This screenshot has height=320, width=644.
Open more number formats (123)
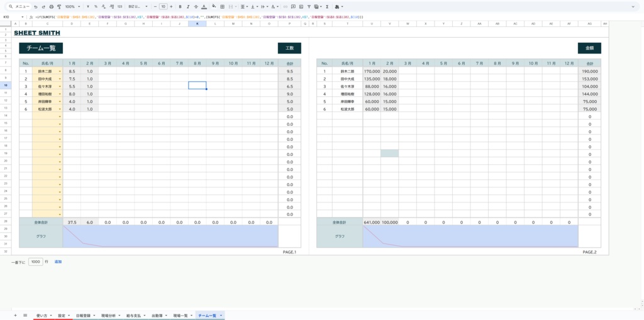point(119,7)
